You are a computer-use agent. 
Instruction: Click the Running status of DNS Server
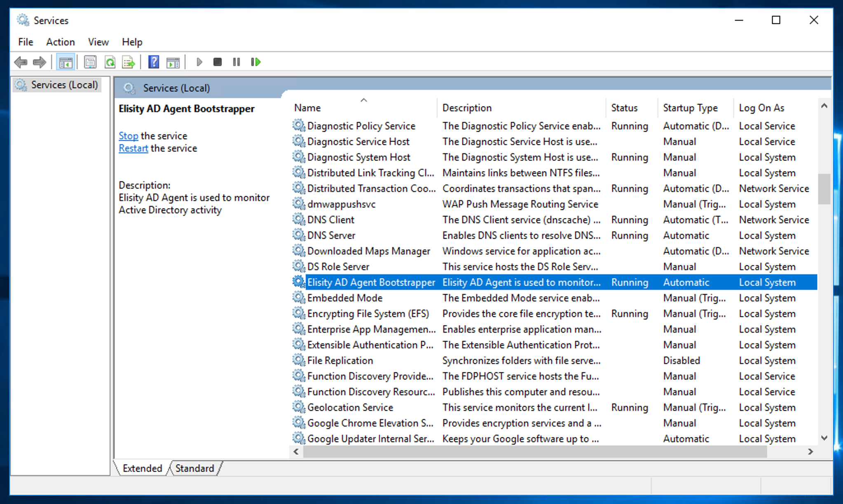630,235
